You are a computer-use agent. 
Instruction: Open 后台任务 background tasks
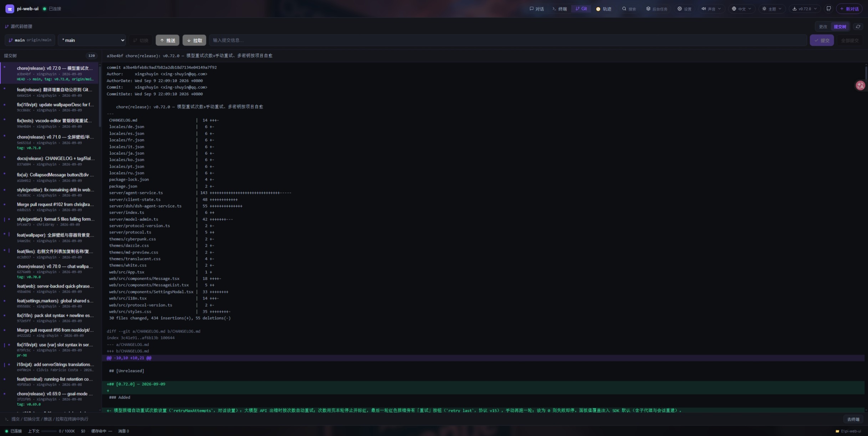(x=657, y=9)
